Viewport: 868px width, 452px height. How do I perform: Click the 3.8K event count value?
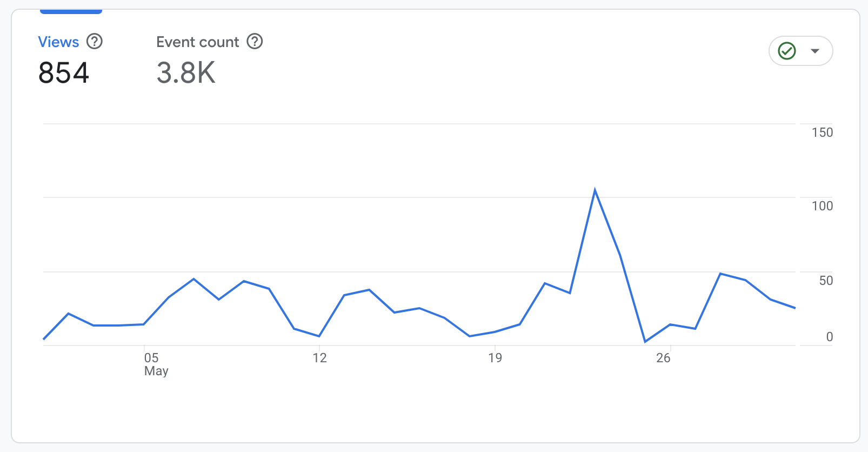[186, 73]
